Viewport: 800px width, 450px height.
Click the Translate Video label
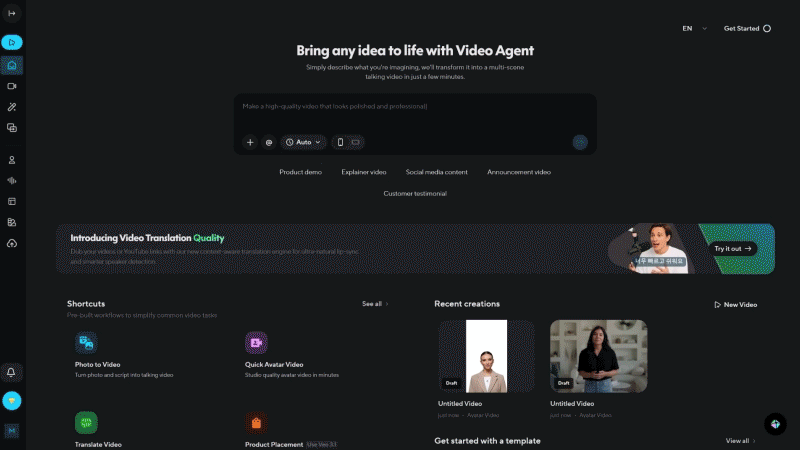(98, 445)
